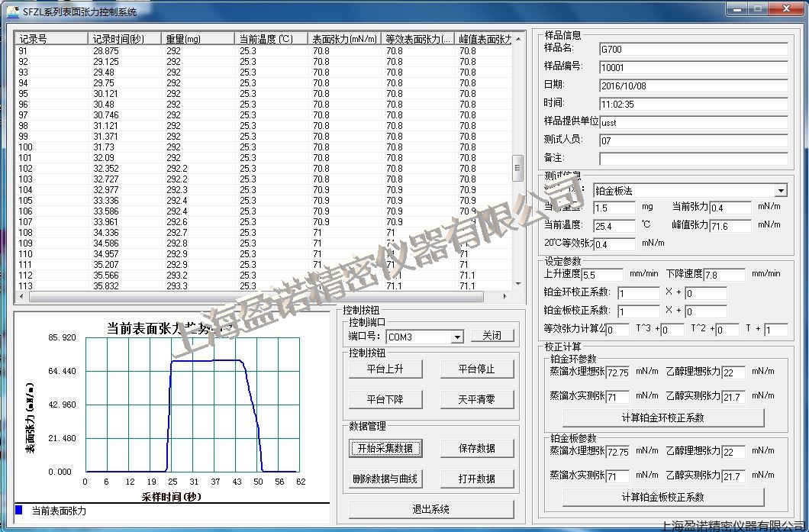The width and height of the screenshot is (809, 532).
Task: Click the SFZL application icon in title bar
Action: click(11, 11)
